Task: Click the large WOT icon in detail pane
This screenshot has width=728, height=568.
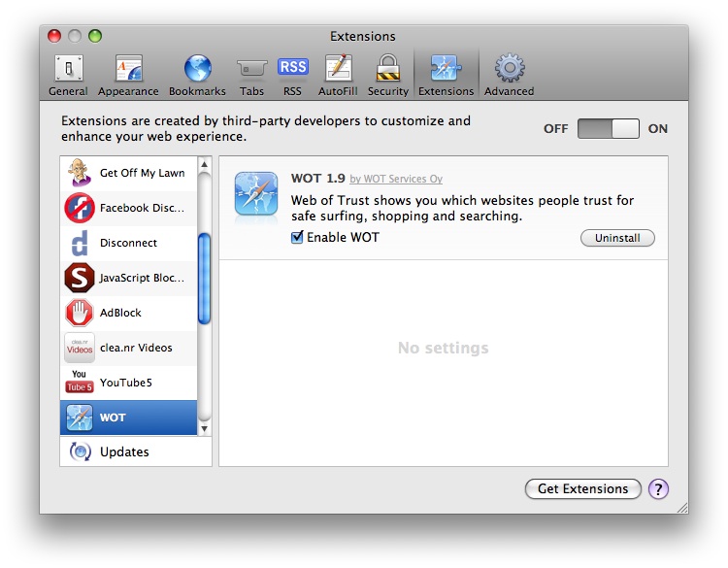Action: point(256,193)
